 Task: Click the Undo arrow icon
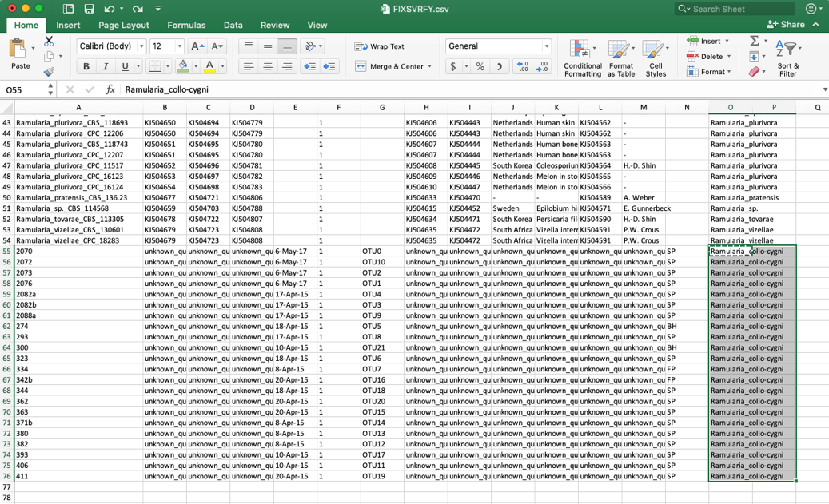pyautogui.click(x=110, y=9)
